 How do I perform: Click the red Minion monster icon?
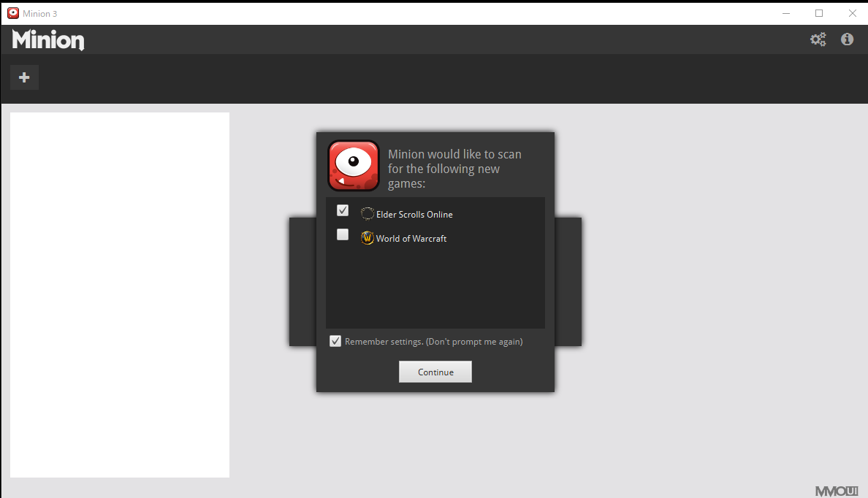(354, 166)
